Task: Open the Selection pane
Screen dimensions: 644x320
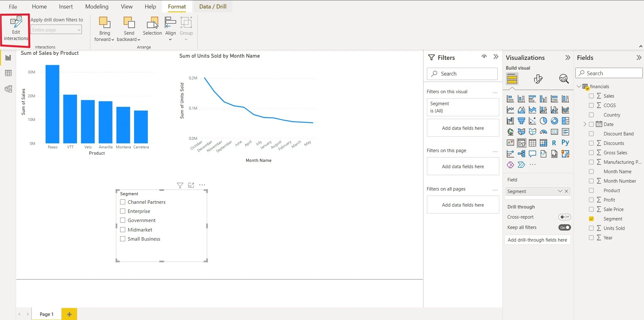Action: coord(152,27)
